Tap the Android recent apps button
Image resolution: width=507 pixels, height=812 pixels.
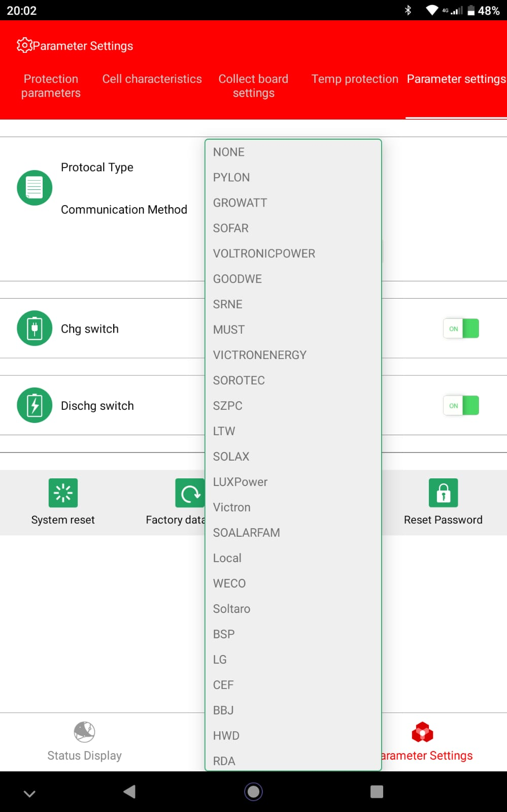click(x=377, y=791)
